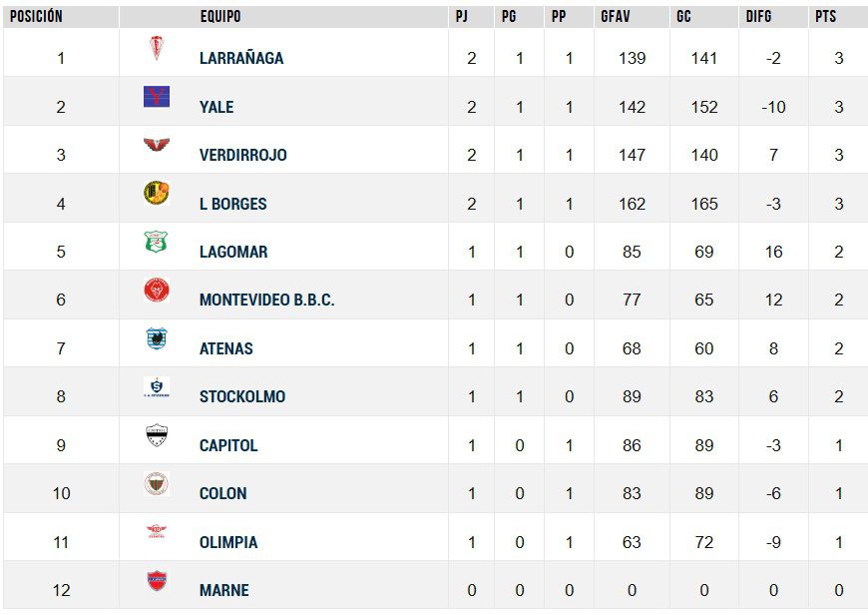Click the DIFG column header
The width and height of the screenshot is (868, 615).
[758, 17]
